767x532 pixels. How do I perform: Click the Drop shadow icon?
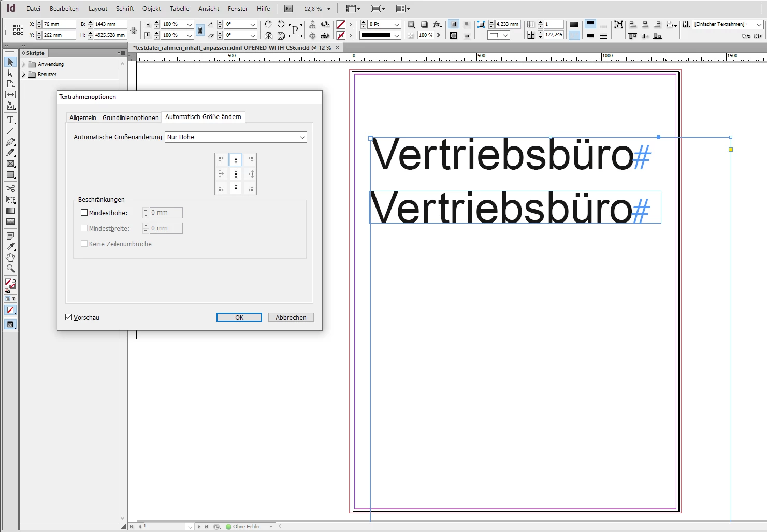coord(424,24)
